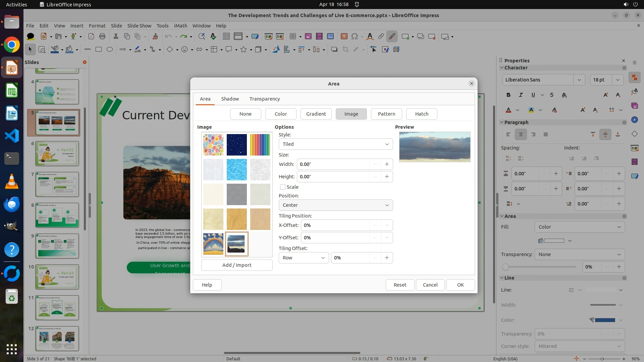
Task: Switch to the Transparency tab
Action: pos(264,99)
